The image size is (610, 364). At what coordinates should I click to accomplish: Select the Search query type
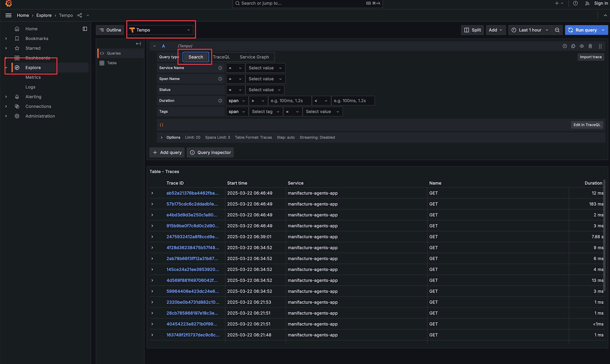point(196,57)
